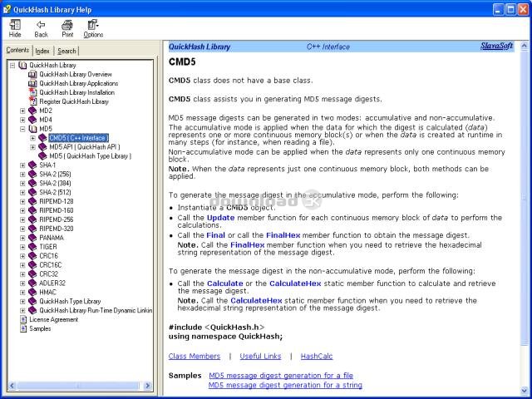Expand the MD2 tree node
Viewport: 532px width, 399px height.
coord(22,111)
